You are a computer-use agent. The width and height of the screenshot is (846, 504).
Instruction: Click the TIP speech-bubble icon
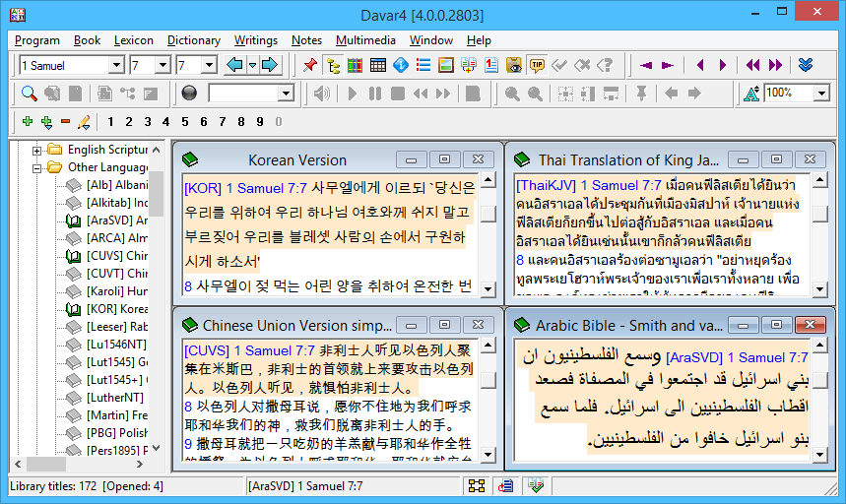(x=537, y=66)
